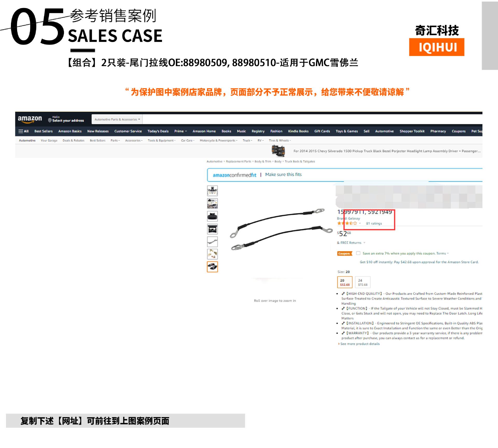Open Automotive Parts & Accessories search dropdown
This screenshot has height=448, width=498.
pyautogui.click(x=117, y=119)
